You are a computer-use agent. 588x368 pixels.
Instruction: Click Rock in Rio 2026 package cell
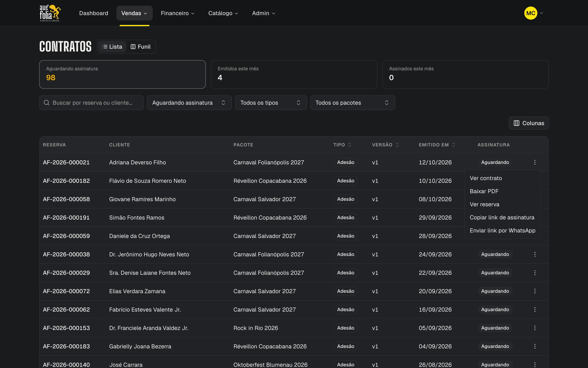(x=256, y=328)
